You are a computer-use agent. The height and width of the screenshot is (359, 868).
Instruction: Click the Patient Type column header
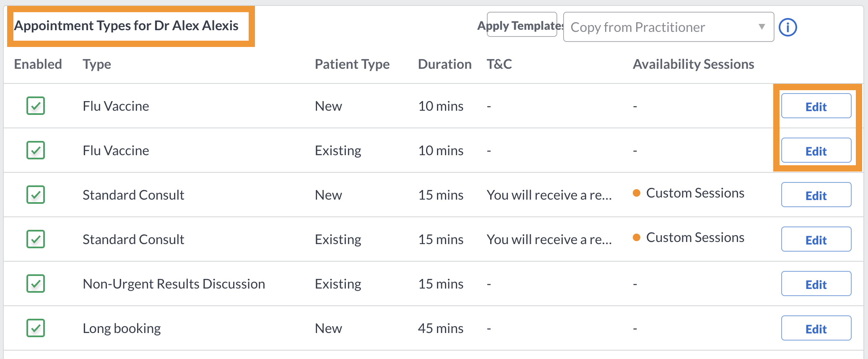[x=352, y=64]
